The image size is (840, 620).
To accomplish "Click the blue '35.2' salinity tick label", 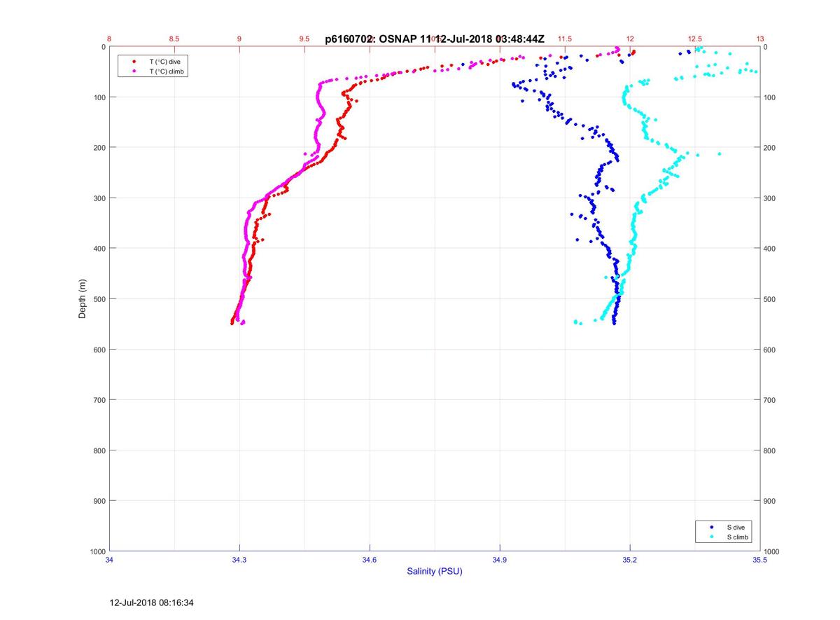I will [x=630, y=560].
